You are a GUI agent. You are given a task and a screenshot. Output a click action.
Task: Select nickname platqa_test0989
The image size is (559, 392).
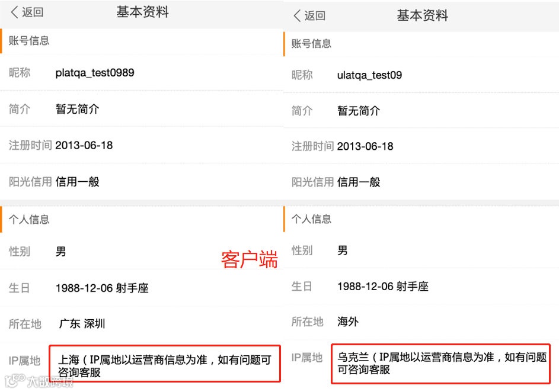click(95, 73)
